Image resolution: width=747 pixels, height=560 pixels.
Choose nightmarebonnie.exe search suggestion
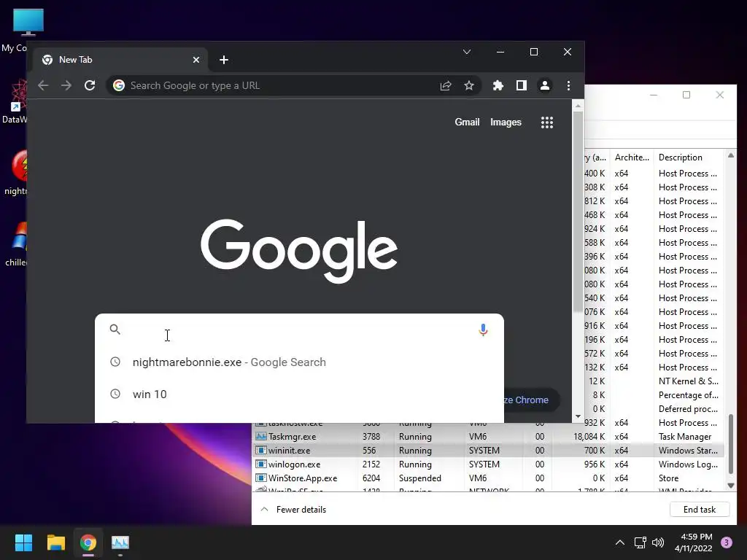coord(299,362)
